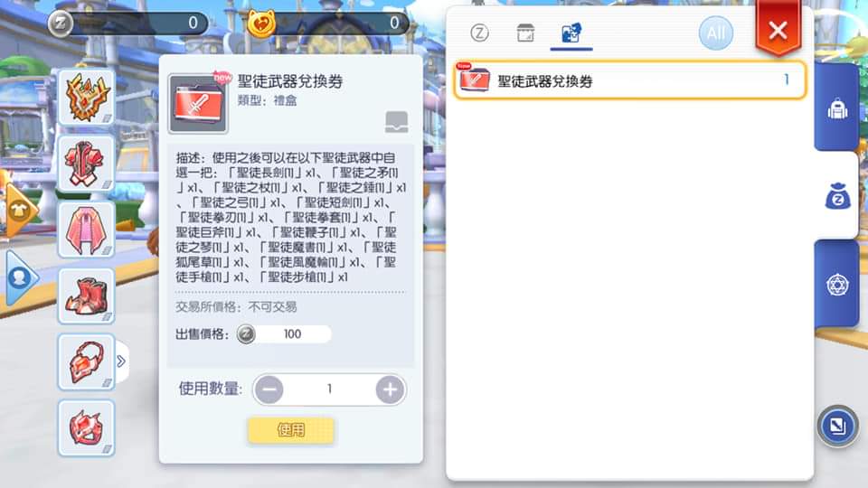Expand the equipment slots side arrow
Screen dimensions: 868x488
pos(121,361)
